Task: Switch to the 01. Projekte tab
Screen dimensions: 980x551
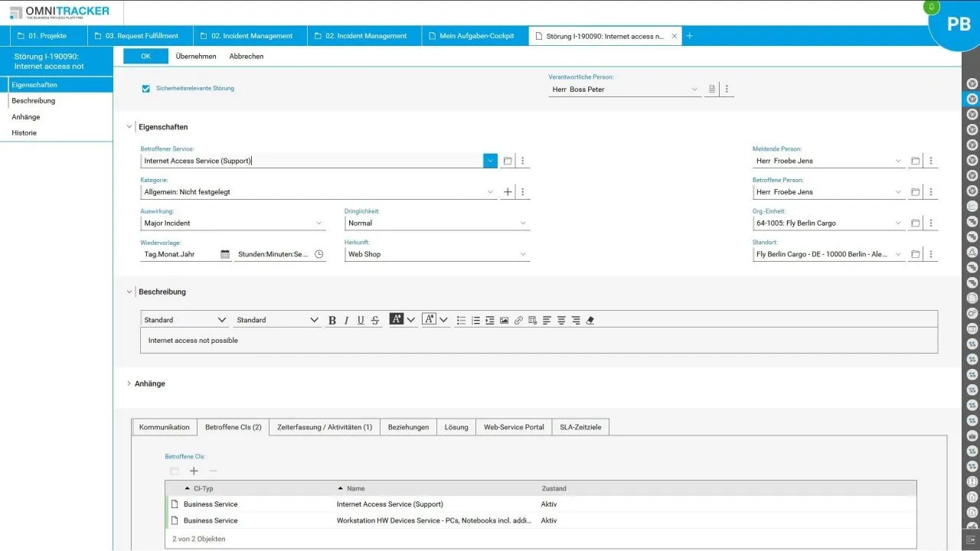Action: click(x=49, y=36)
